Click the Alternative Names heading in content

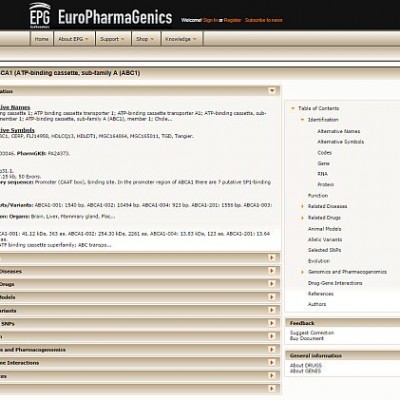(x=15, y=107)
